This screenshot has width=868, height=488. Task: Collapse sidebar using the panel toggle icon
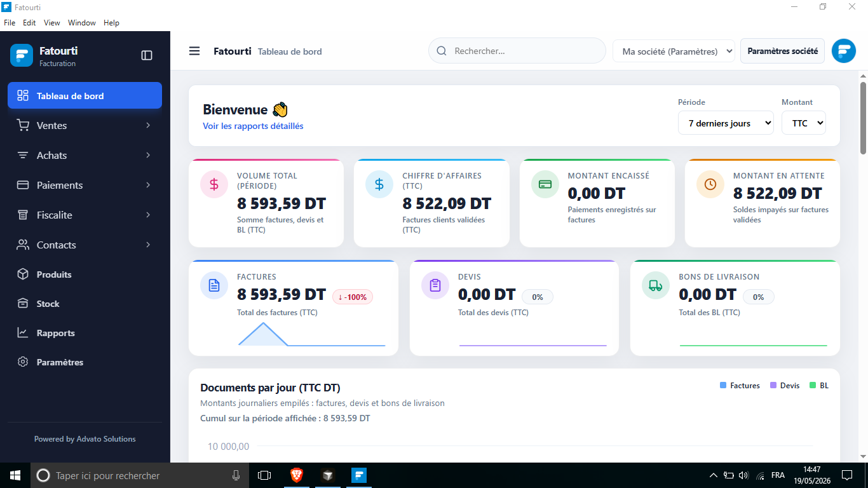[x=147, y=55]
